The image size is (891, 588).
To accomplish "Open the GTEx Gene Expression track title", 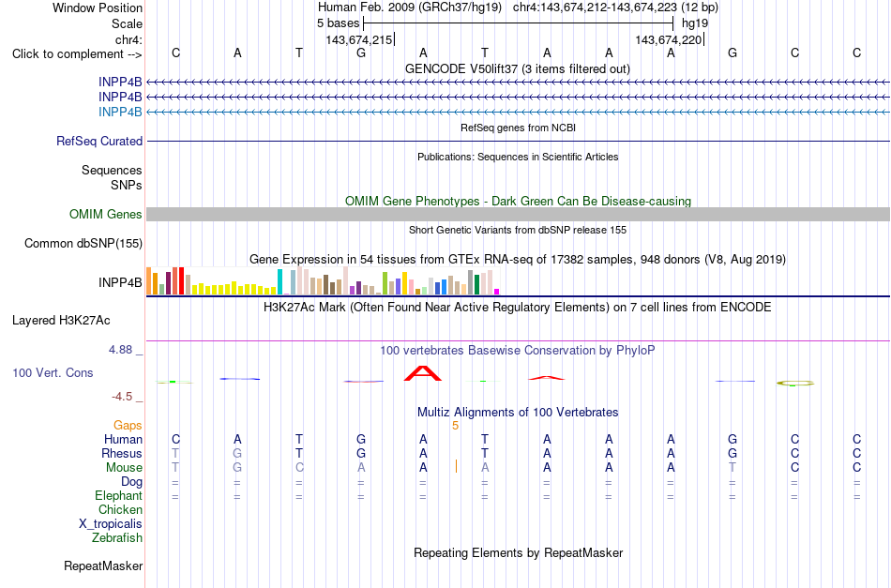I will [518, 260].
